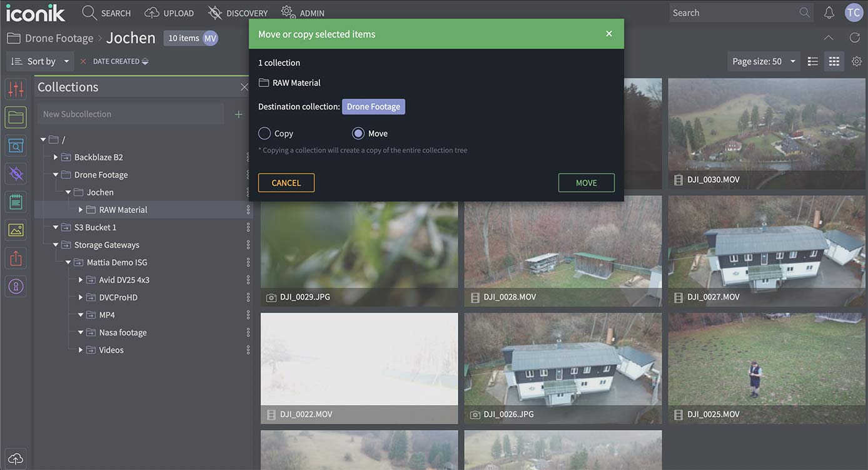Select the Copy radio button
Viewport: 868px width, 470px height.
tap(265, 133)
